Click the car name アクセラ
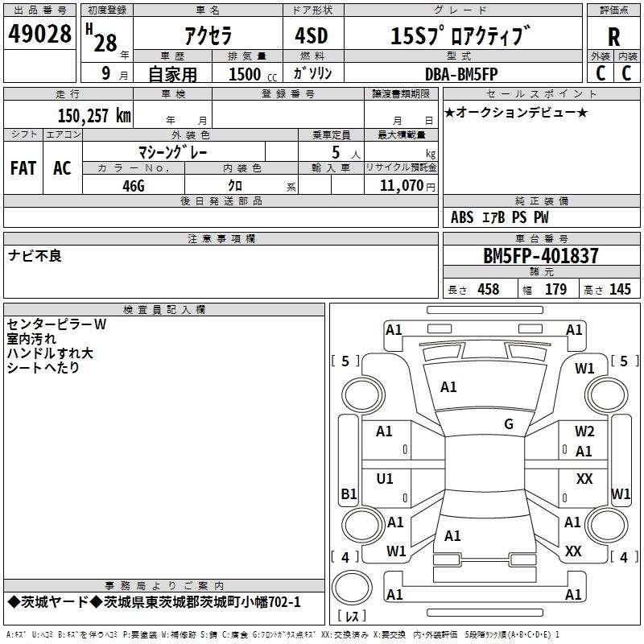 point(208,35)
